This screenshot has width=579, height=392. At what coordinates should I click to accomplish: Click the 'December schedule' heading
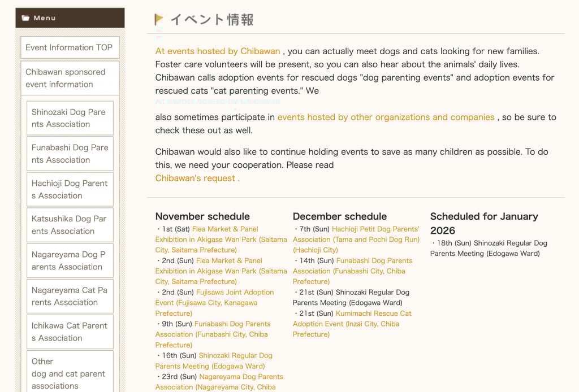pyautogui.click(x=340, y=216)
